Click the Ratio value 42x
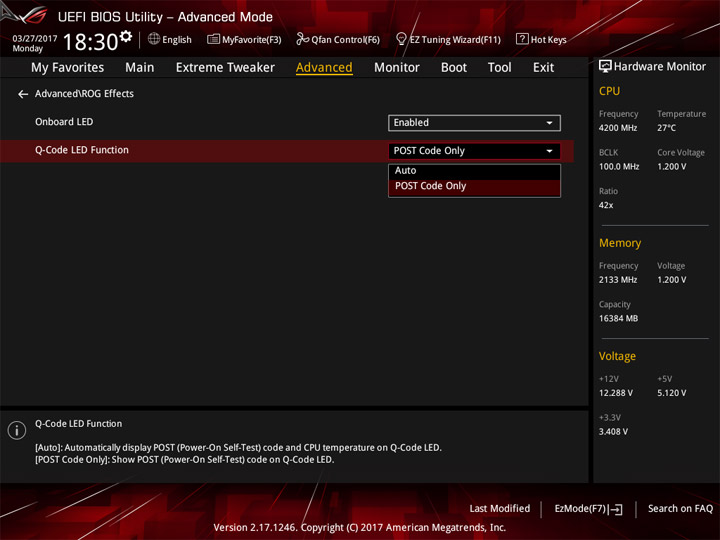Viewport: 720px width, 540px height. point(606,205)
